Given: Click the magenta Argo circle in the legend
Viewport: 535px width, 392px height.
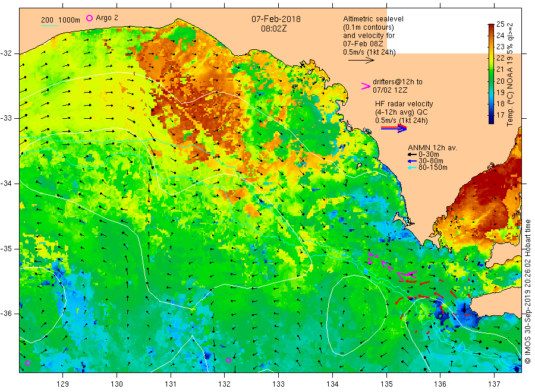Looking at the screenshot, I should pyautogui.click(x=89, y=18).
